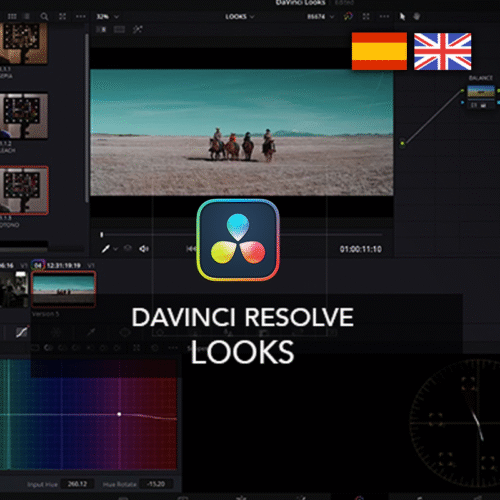Click the 12:31:19:19 clip timecode
The width and height of the screenshot is (500, 500).
tap(64, 266)
